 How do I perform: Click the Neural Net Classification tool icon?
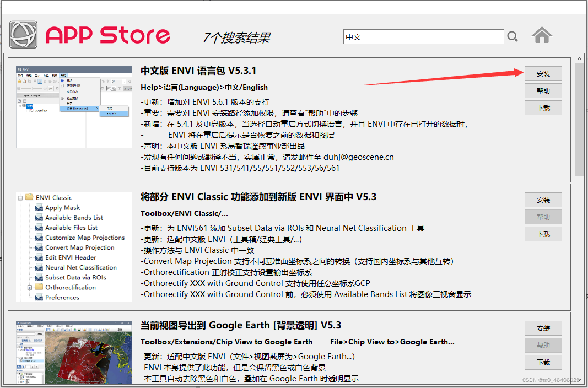[39, 267]
